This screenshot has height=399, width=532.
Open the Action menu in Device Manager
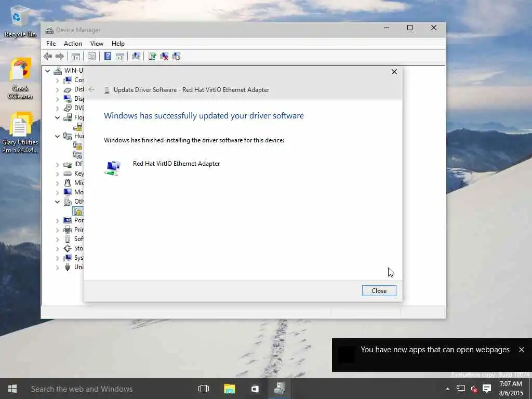pyautogui.click(x=73, y=44)
